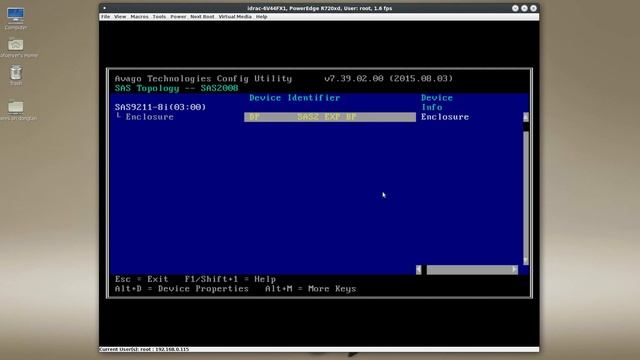Click Alt+M = More Keys hint

(x=310, y=289)
